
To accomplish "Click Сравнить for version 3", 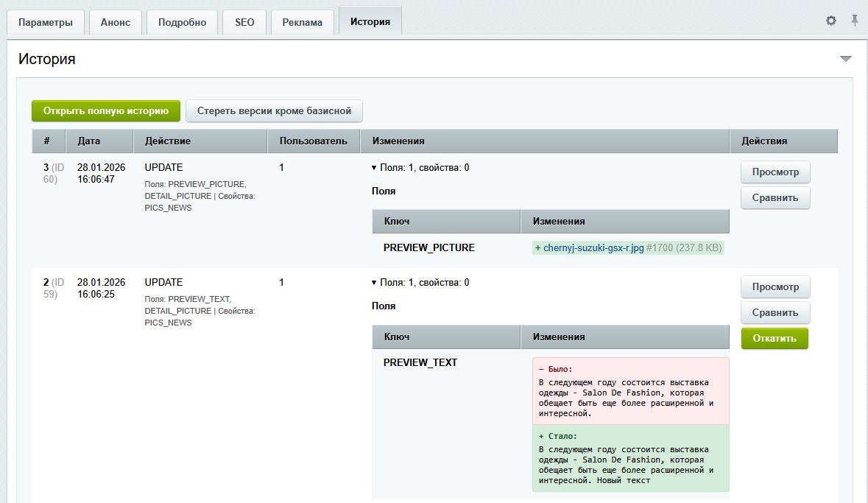I will click(x=775, y=198).
